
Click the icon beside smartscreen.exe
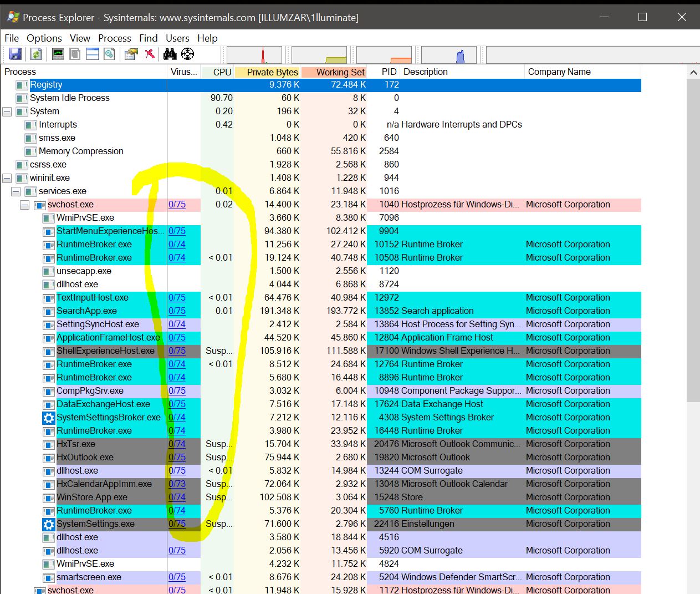click(49, 577)
